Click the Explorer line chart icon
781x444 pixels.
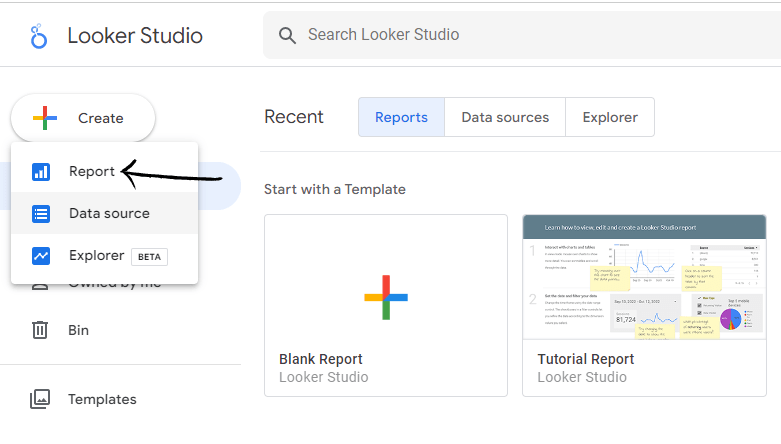point(41,256)
